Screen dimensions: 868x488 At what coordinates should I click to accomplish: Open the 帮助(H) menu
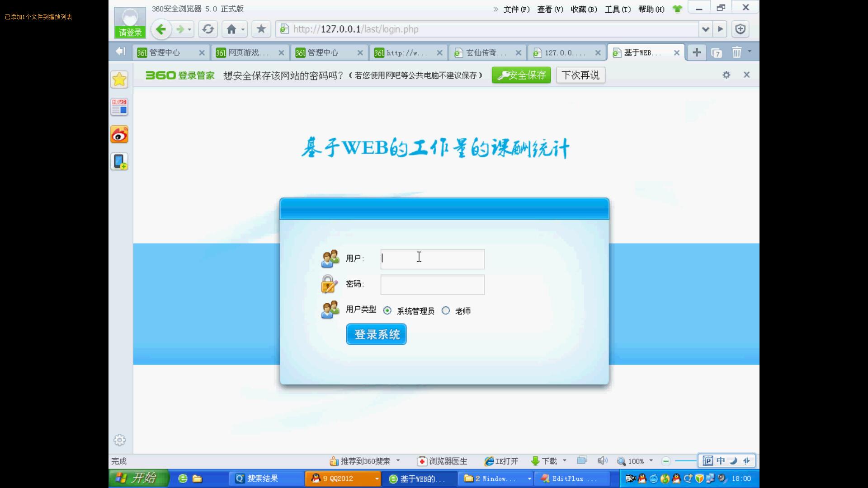tap(651, 9)
